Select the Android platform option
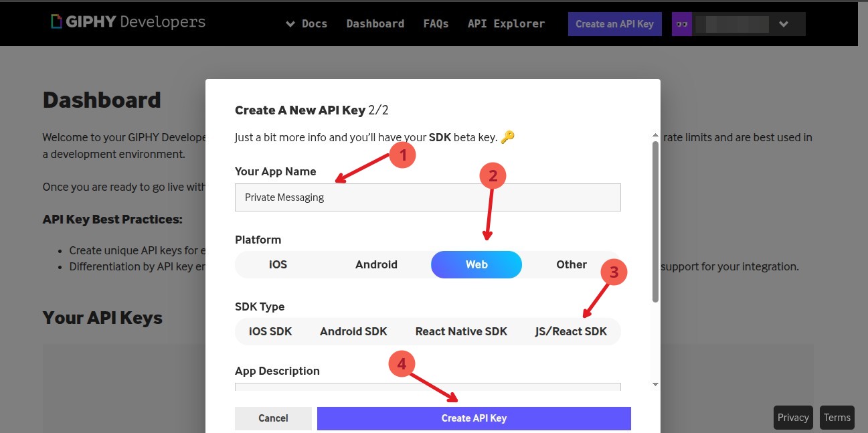Image resolution: width=868 pixels, height=433 pixels. tap(376, 264)
